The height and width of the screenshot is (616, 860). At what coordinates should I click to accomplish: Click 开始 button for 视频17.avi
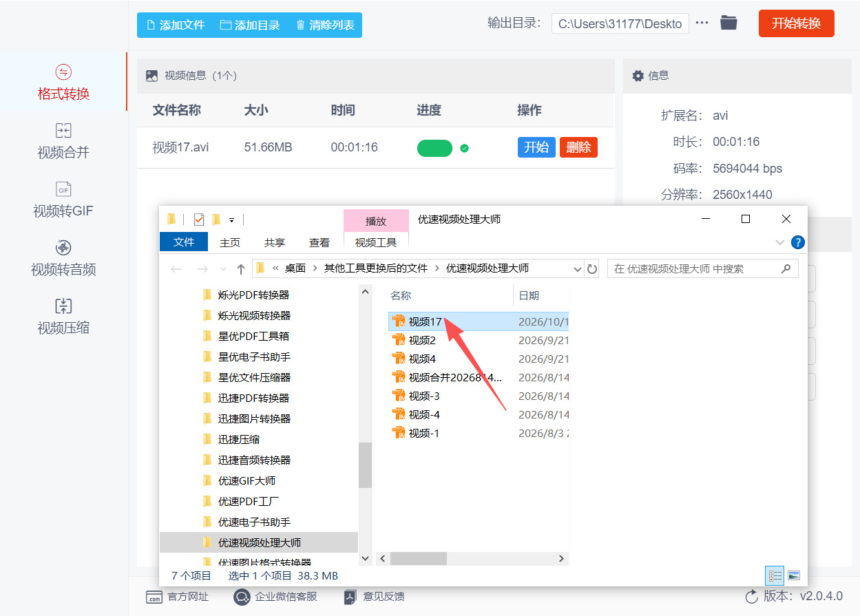click(536, 147)
